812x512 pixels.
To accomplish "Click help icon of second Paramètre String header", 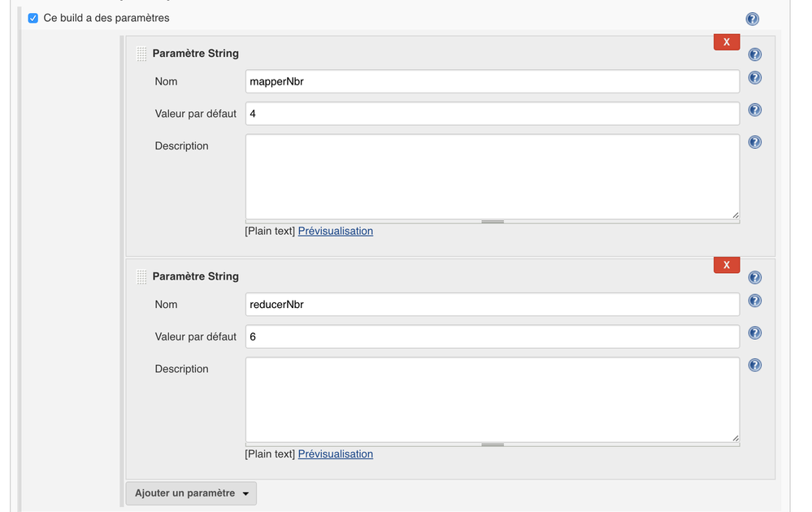I will click(x=754, y=277).
